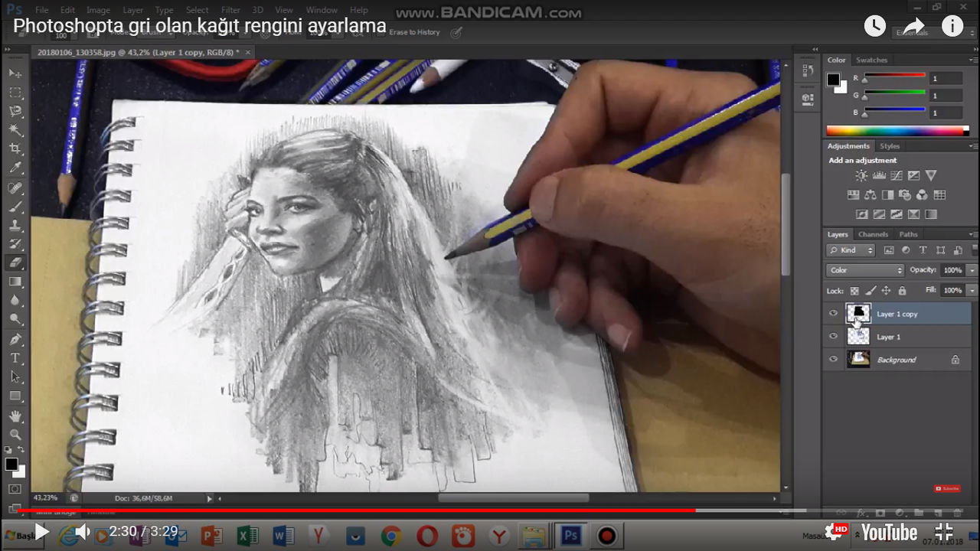Screen dimensions: 980x551
Task: Open the Kind filter dropdown
Action: (x=851, y=249)
